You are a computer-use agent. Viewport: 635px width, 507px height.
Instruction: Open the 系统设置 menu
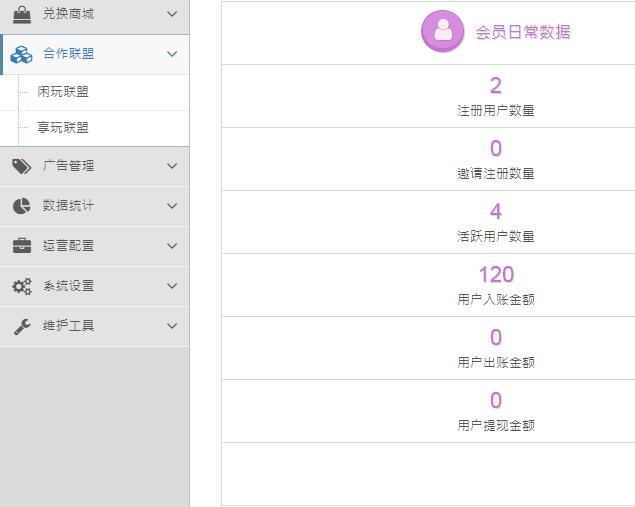95,286
